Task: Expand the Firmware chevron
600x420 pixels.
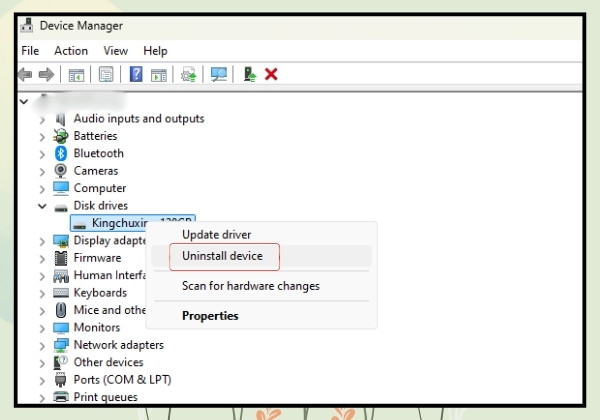Action: click(x=42, y=259)
